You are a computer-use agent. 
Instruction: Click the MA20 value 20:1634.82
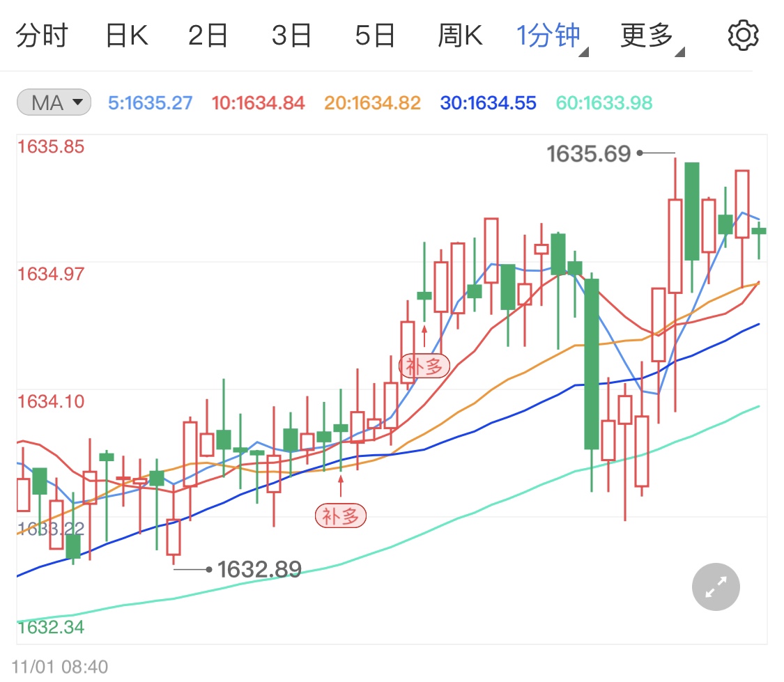(x=373, y=103)
